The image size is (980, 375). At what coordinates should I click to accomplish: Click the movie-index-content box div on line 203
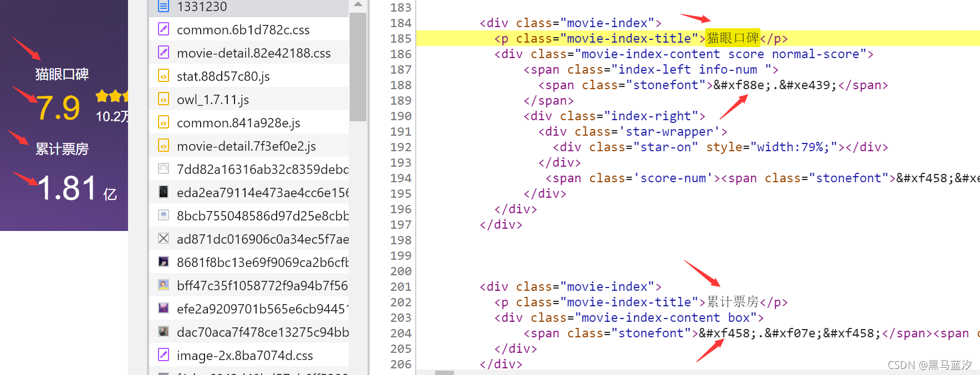pos(629,317)
